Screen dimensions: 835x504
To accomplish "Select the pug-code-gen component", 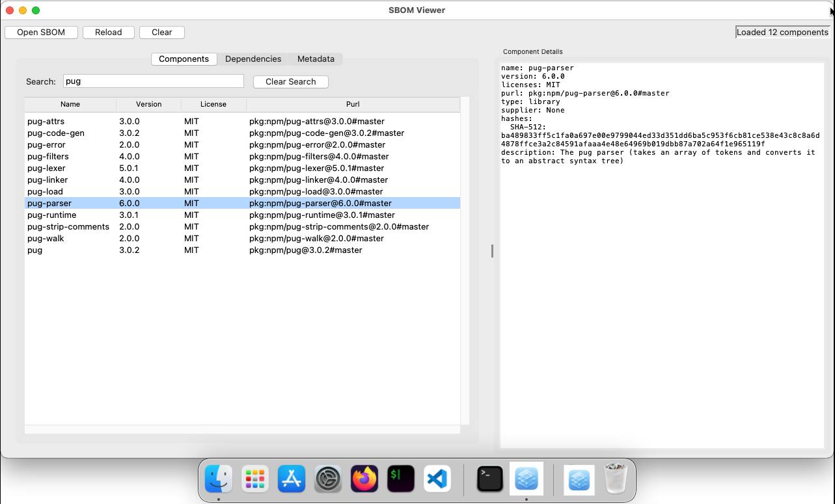I will [242, 133].
